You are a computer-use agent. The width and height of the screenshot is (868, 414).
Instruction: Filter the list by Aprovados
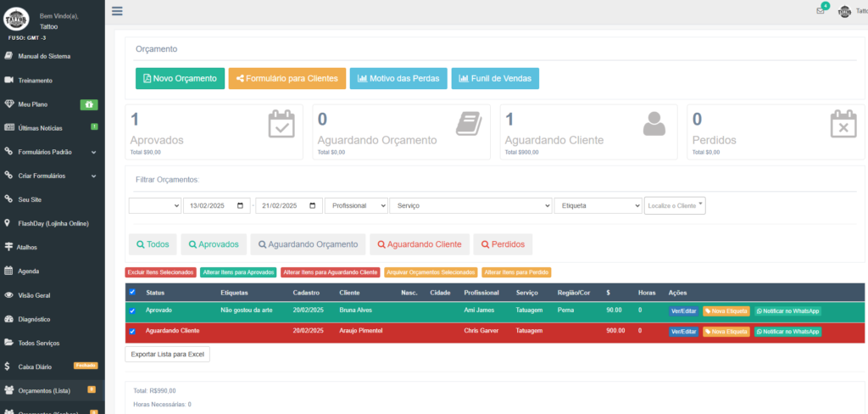[x=214, y=244]
